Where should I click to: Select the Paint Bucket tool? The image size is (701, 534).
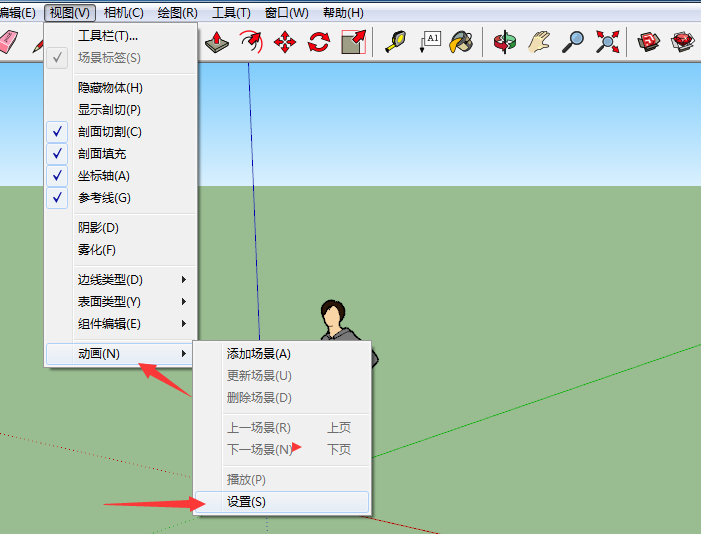461,42
